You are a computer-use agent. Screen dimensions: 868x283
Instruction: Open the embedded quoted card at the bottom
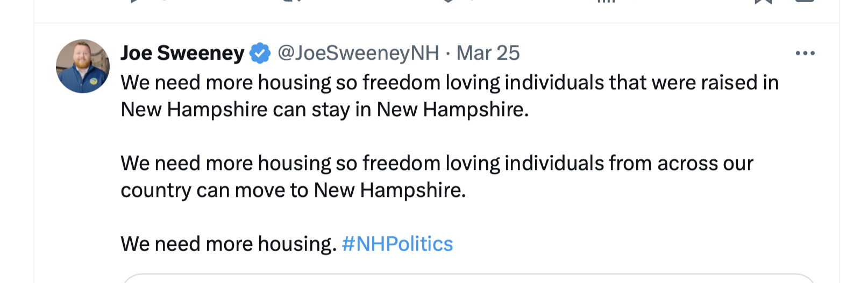[468, 279]
